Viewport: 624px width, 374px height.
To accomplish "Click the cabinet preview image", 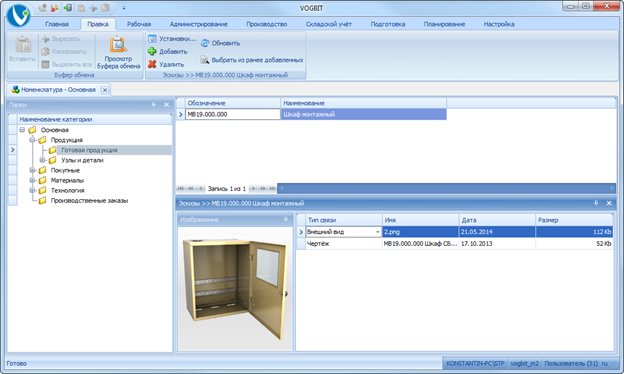I will [x=235, y=289].
